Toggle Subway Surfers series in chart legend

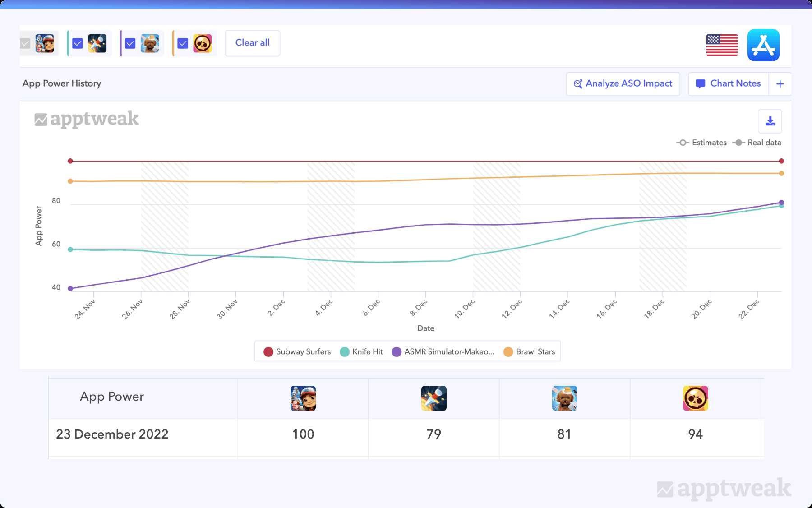pyautogui.click(x=297, y=351)
